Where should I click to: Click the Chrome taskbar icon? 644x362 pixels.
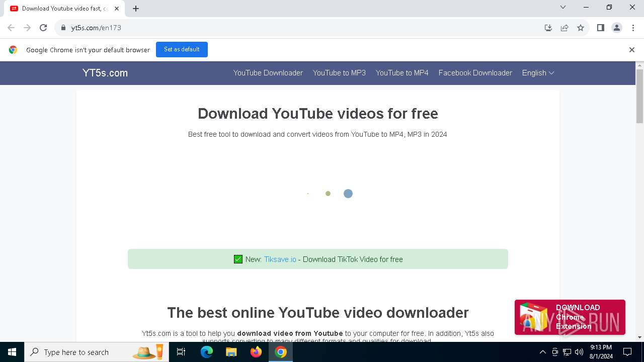[281, 352]
